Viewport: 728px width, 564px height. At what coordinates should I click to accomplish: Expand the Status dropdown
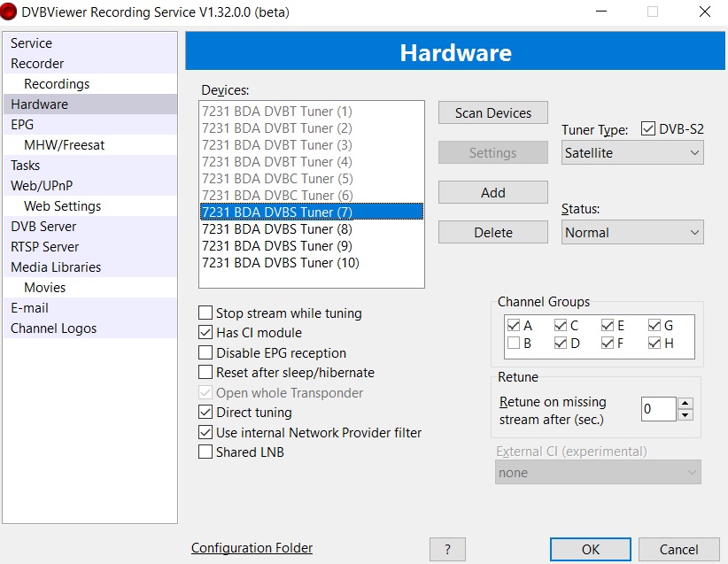[x=632, y=233]
